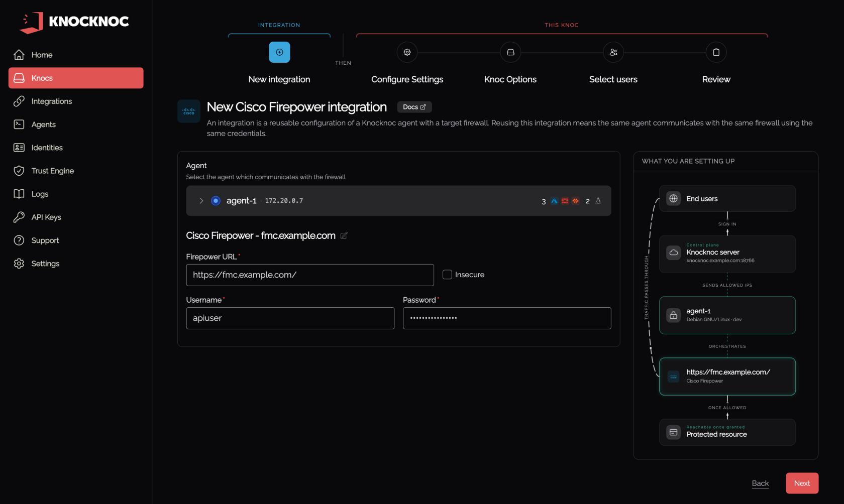Click the Logs book icon
Image resolution: width=844 pixels, height=504 pixels.
19,194
